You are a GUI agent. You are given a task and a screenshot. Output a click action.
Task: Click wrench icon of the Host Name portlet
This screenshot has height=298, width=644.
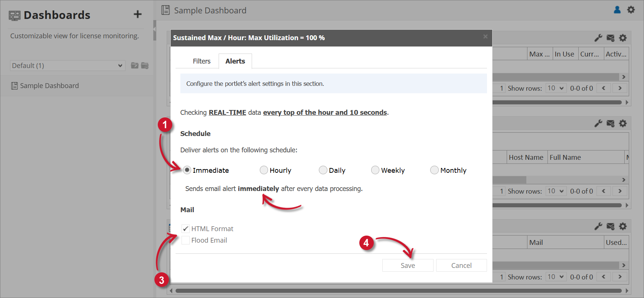598,123
